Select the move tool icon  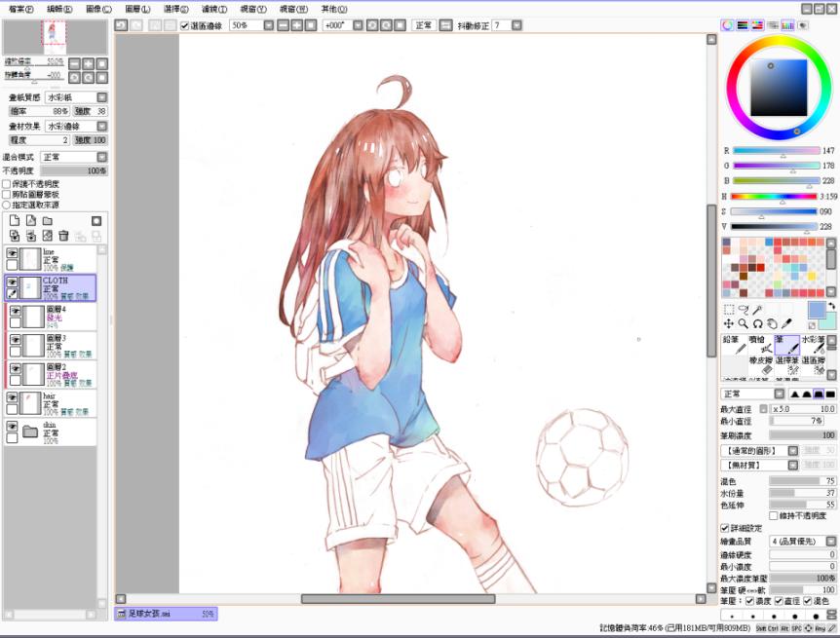[x=728, y=323]
